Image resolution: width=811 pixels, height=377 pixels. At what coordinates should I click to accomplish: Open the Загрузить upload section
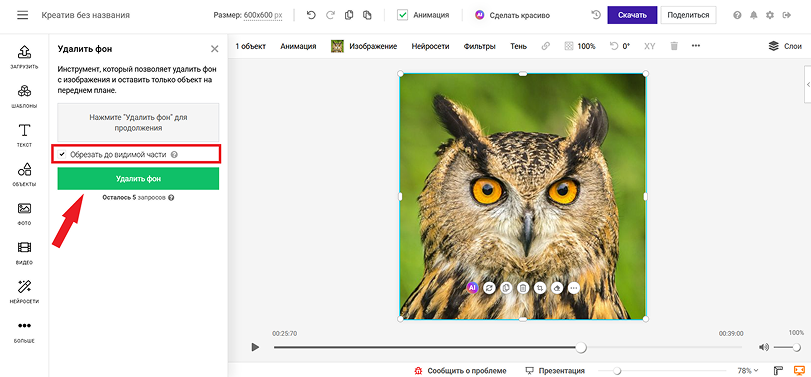pos(24,56)
